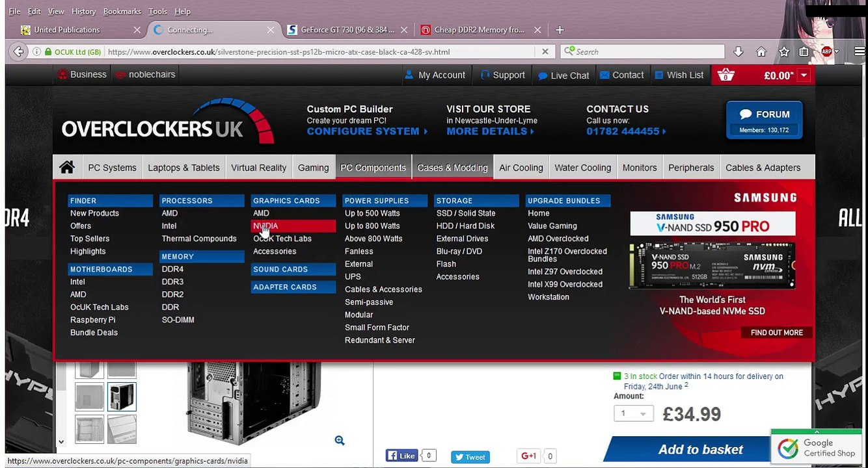Close the Cheap DDR2 Memory tab
This screenshot has height=468, width=868.
537,30
